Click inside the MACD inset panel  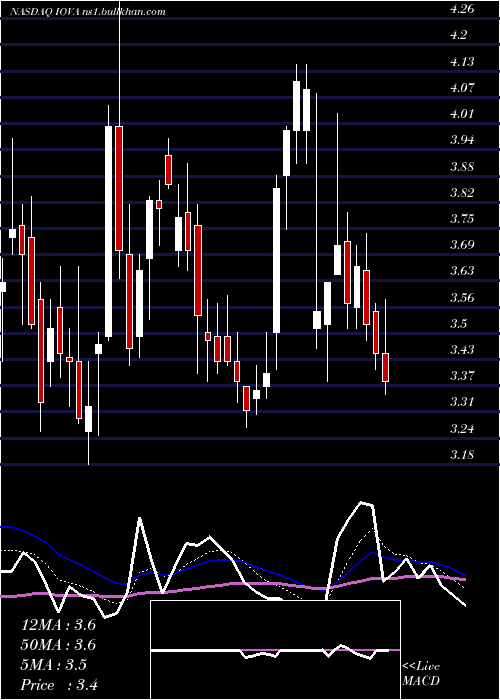275,650
